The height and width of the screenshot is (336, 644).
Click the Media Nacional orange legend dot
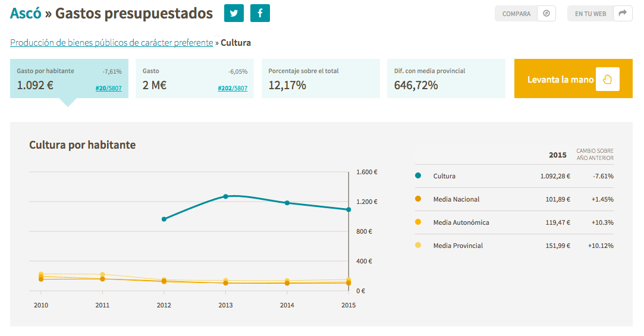click(x=418, y=199)
